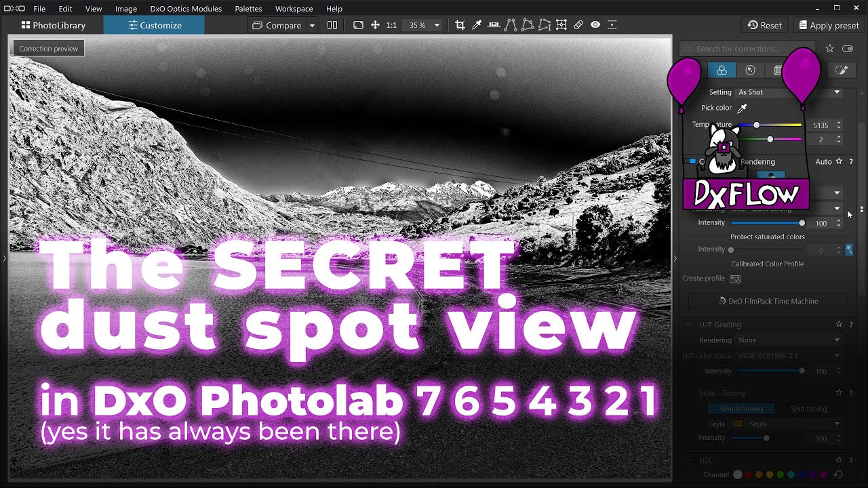Select Simple toning mode
868x488 pixels.
[741, 409]
